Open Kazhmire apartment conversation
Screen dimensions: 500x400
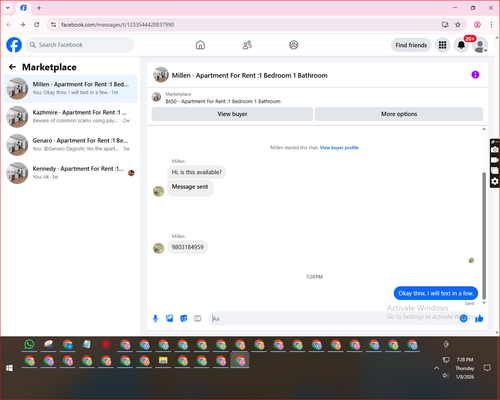[x=70, y=117]
